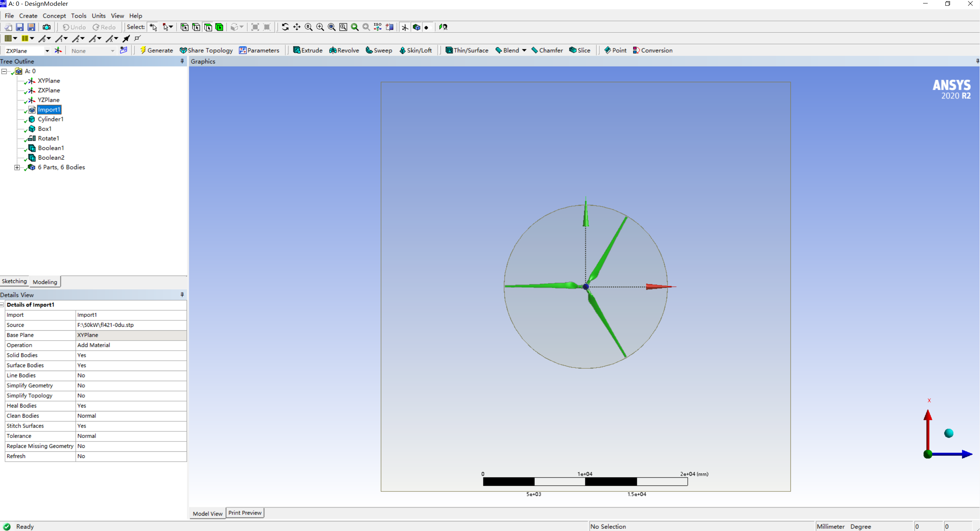The width and height of the screenshot is (980, 531).
Task: Click the Next View magnifier icon
Action: pos(366,27)
